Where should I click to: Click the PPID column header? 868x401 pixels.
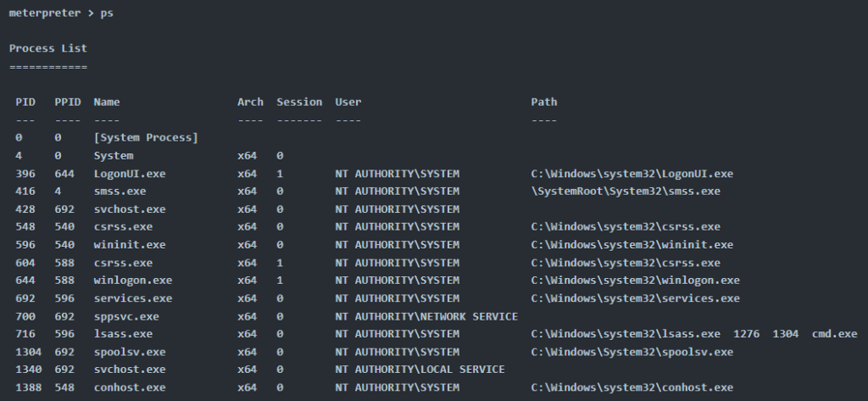68,102
